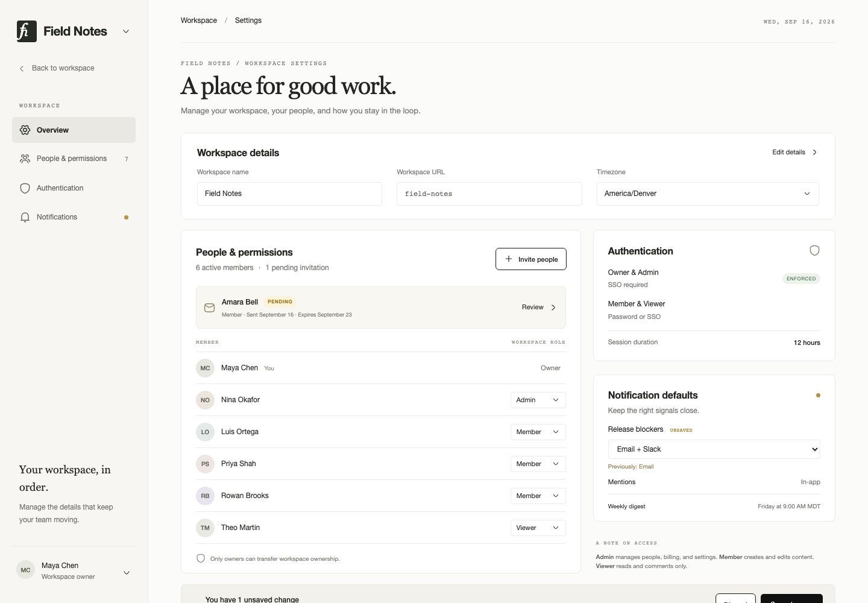Click the orange dot in Notification defaults header
Screen dimensions: 868x603
click(x=818, y=396)
